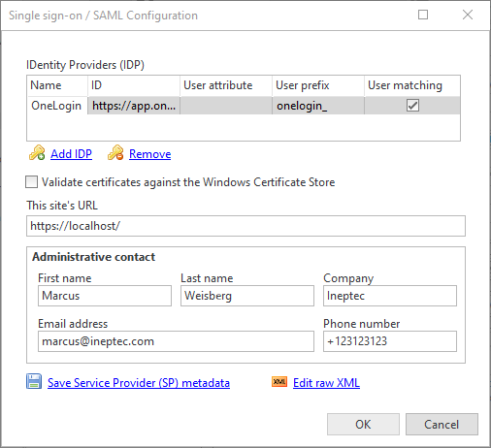Open the Edit raw XML link
This screenshot has width=491, height=448.
(326, 383)
